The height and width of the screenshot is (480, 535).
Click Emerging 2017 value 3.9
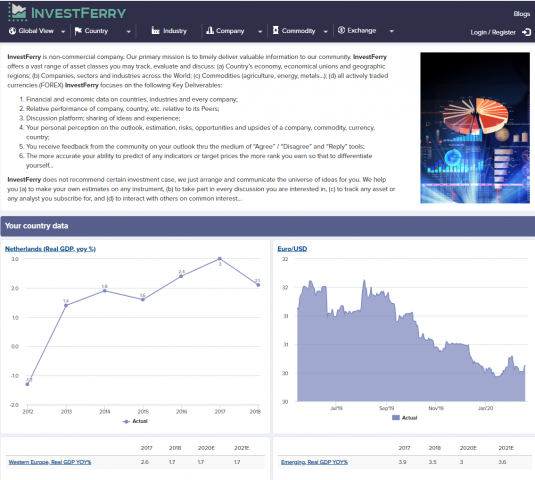point(403,462)
